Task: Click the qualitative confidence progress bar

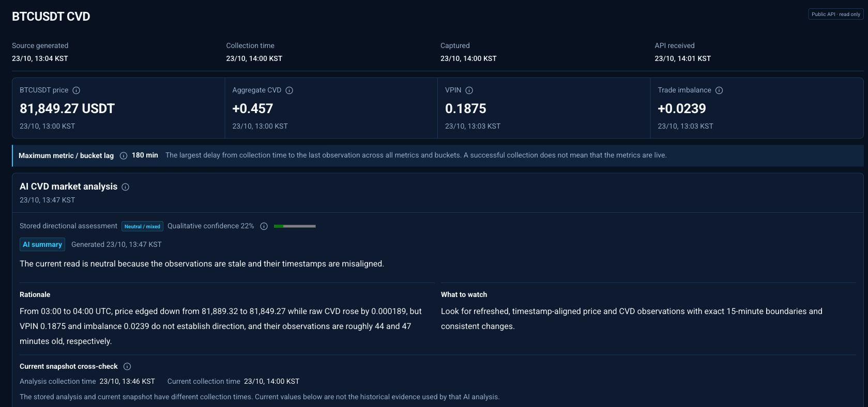Action: (295, 226)
